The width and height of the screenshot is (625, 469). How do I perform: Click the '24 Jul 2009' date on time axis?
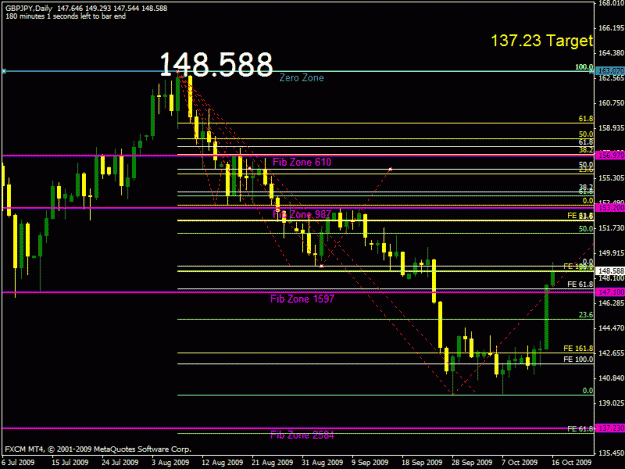tap(120, 462)
